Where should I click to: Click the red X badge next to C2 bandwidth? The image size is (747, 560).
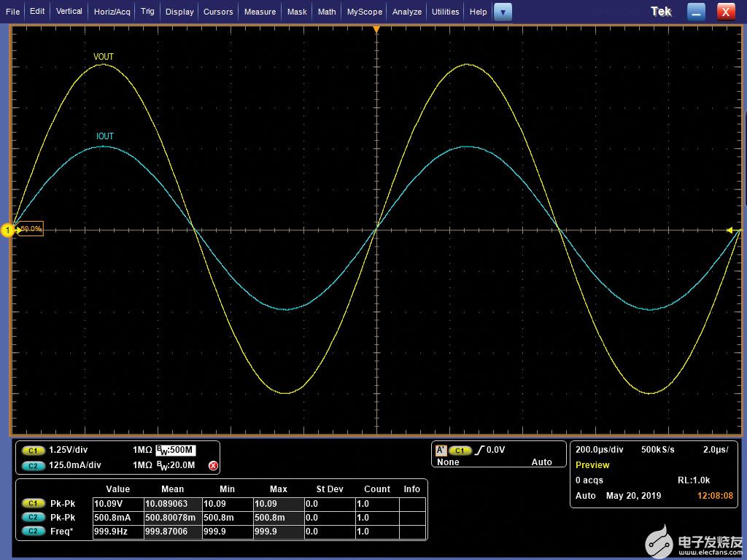[x=214, y=466]
